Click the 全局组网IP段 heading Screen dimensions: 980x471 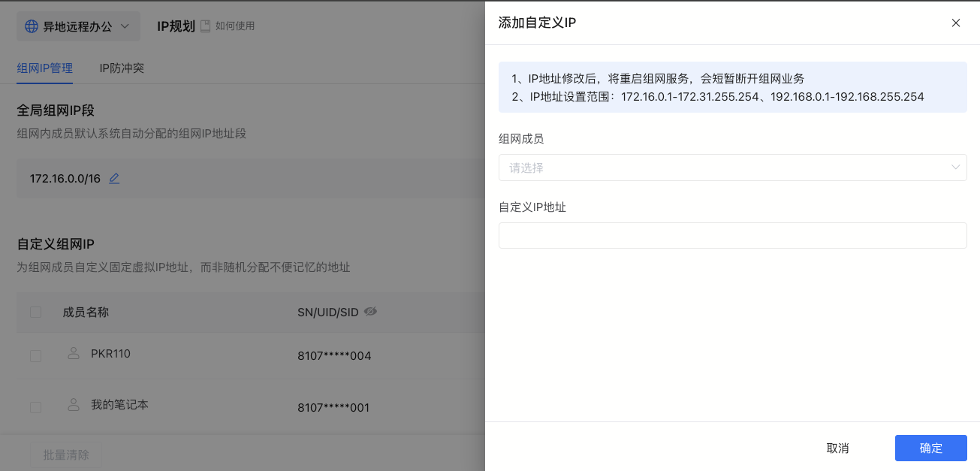tap(56, 110)
